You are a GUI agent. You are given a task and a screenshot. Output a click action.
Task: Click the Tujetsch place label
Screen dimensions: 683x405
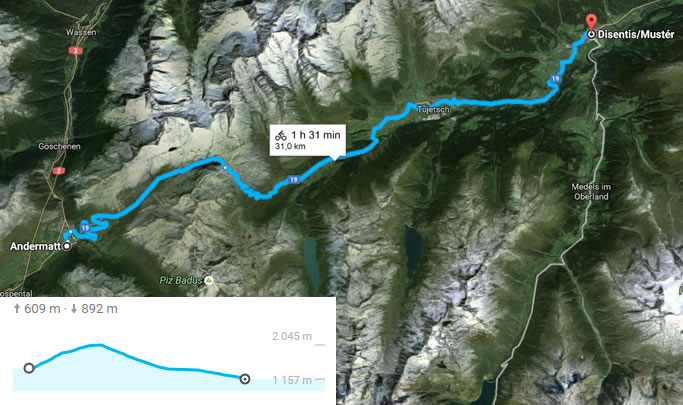pyautogui.click(x=433, y=109)
